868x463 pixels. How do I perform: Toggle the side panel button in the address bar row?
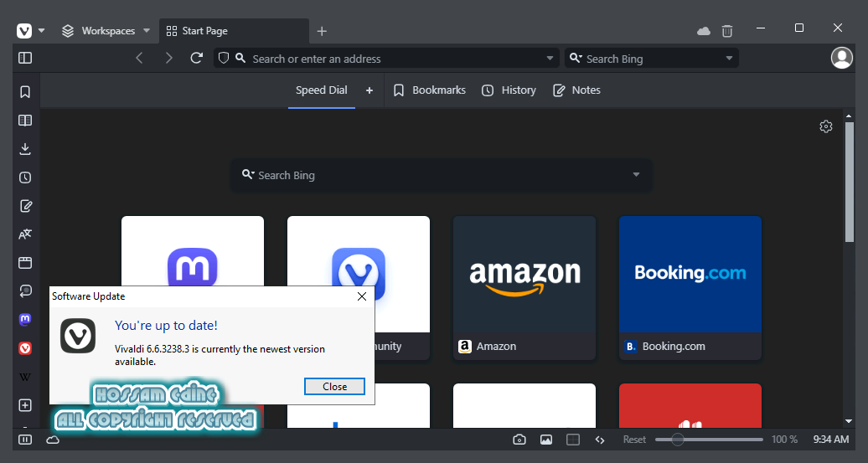[x=25, y=58]
